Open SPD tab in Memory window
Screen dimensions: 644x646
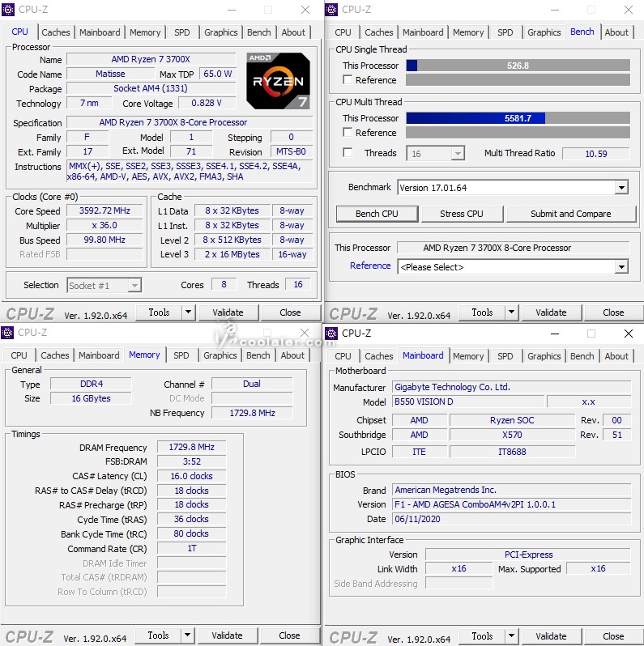click(181, 355)
